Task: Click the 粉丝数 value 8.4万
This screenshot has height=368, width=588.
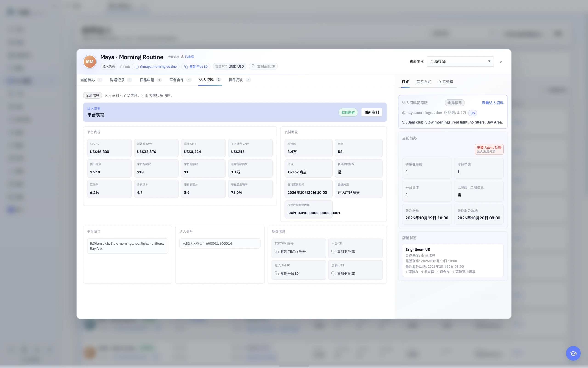Action: (x=292, y=152)
